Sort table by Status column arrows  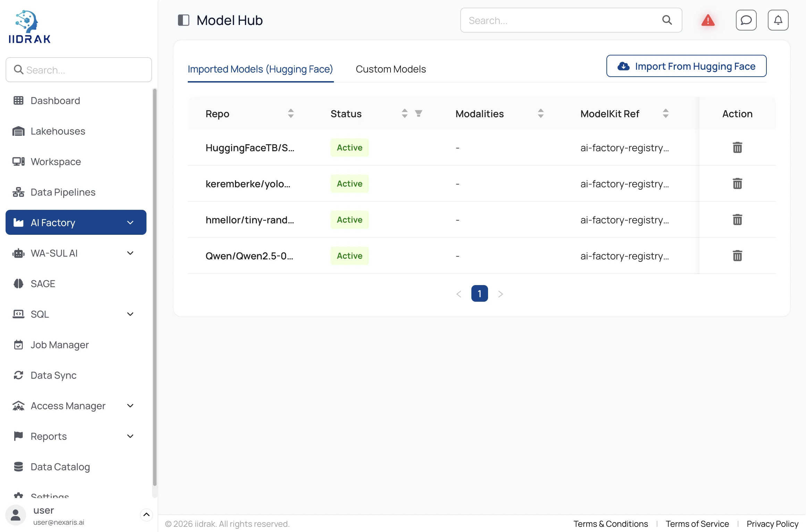click(405, 113)
